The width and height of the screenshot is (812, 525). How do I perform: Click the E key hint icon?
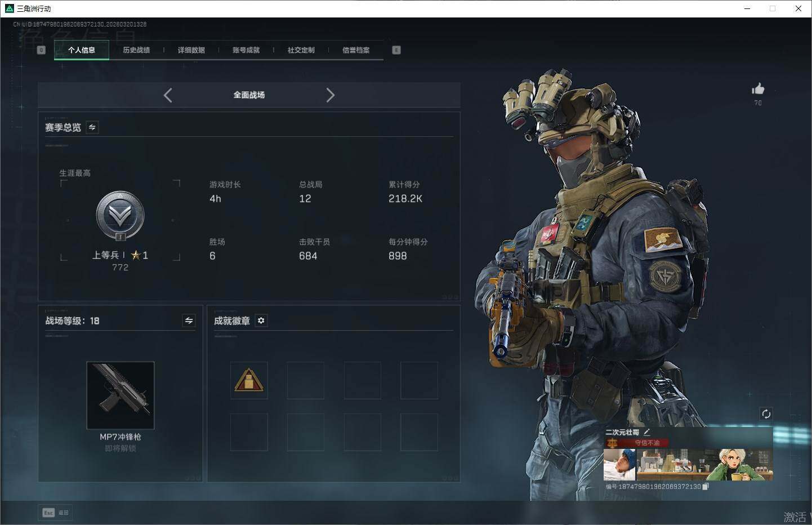click(396, 50)
